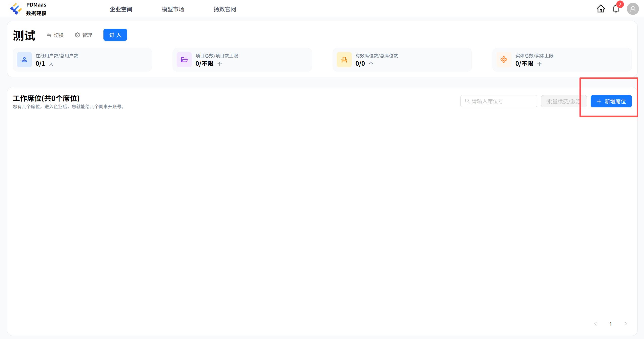Open the notification bell with badge
Viewport: 644px width, 339px height.
point(616,9)
